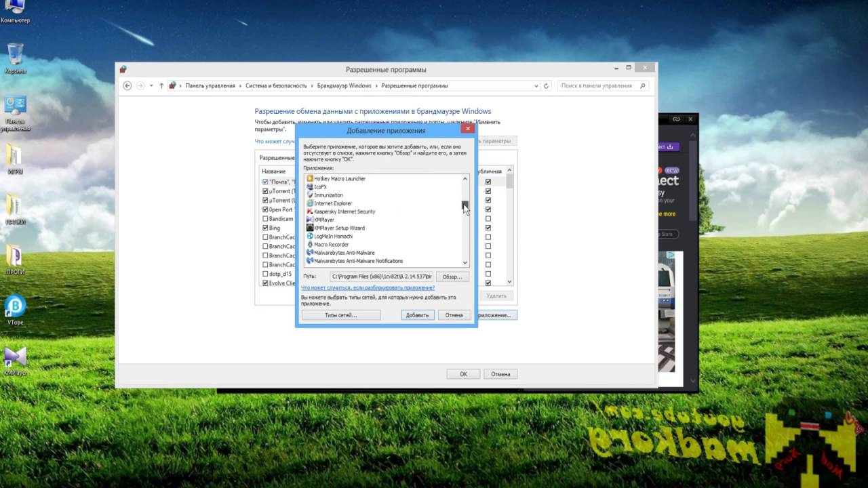Expand chevron before Панель управления breadcrumb

[181, 86]
